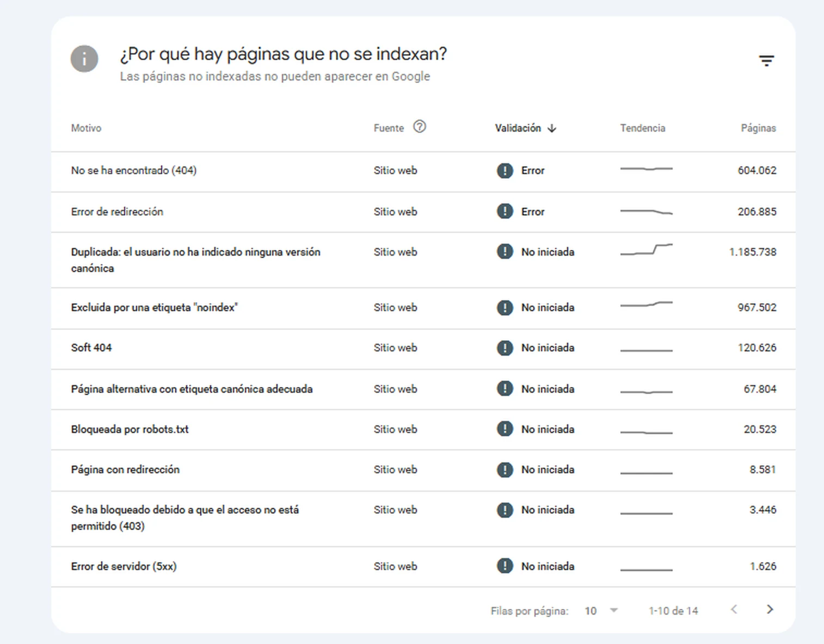824x644 pixels.
Task: Click the status icon for Excluida por una etiqueta "noindex"
Action: pos(505,308)
